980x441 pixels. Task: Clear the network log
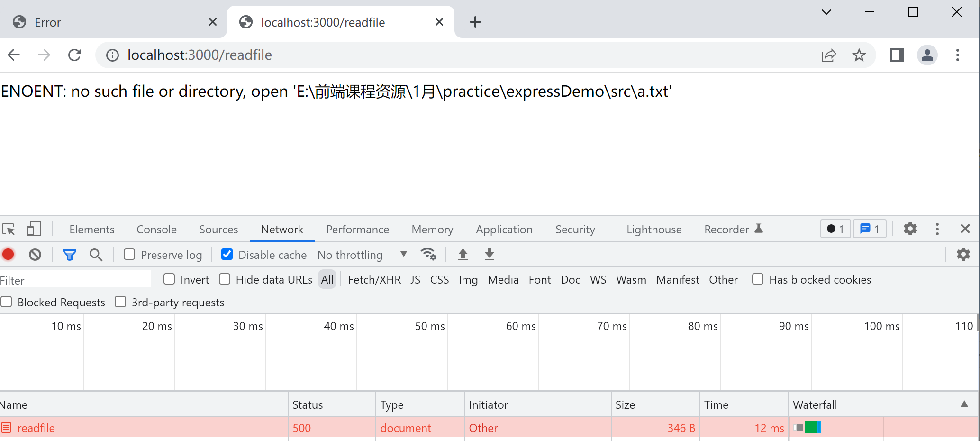[35, 255]
